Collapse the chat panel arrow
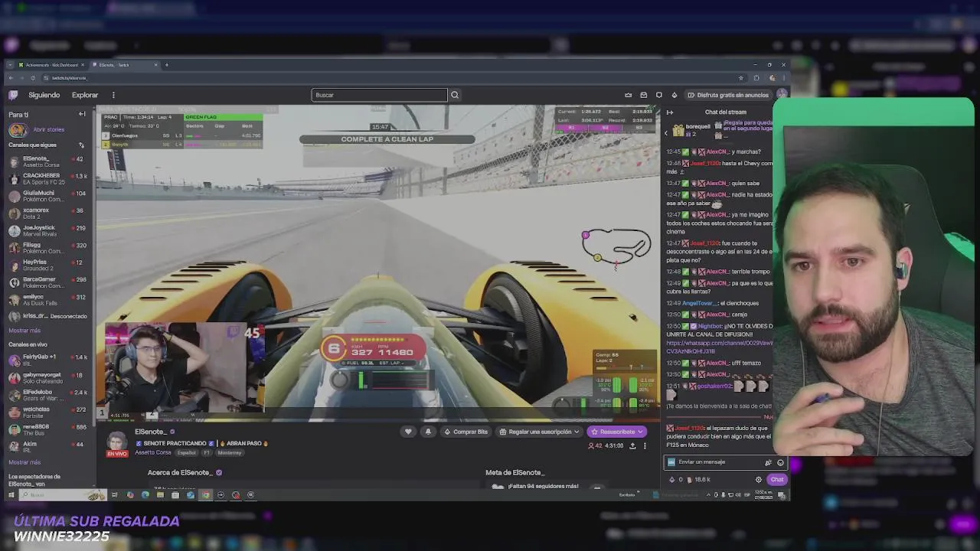This screenshot has height=551, width=980. click(x=670, y=112)
